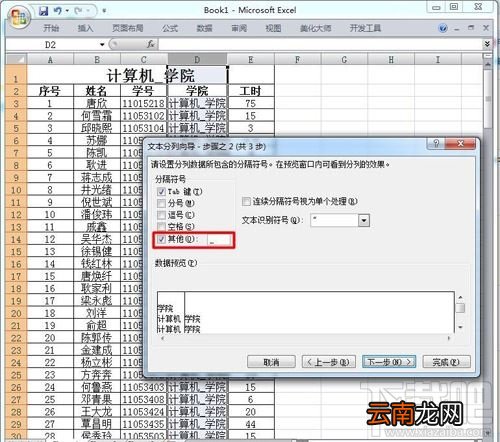Click the select-all corner of worksheet
Screen dimensions: 500x442
[16, 60]
